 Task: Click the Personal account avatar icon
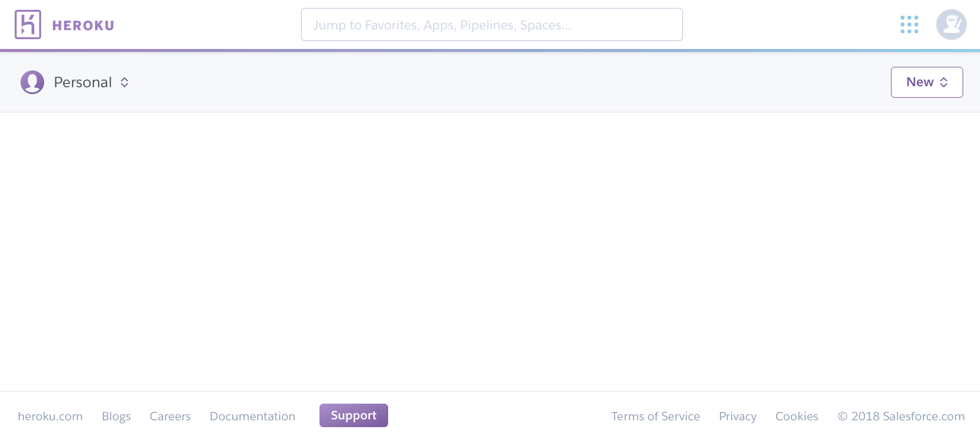(32, 82)
